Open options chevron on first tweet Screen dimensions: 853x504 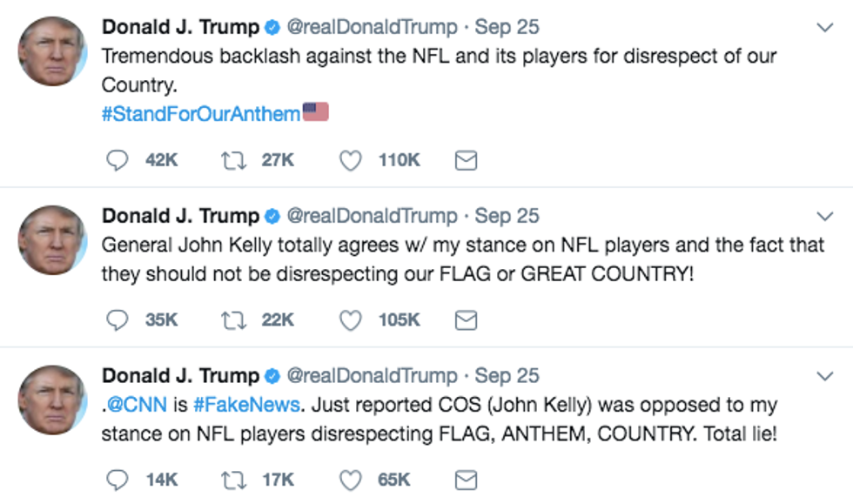pos(824,28)
